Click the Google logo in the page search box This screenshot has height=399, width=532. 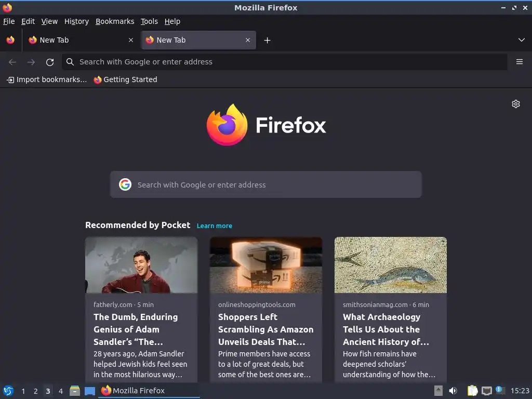(x=125, y=184)
